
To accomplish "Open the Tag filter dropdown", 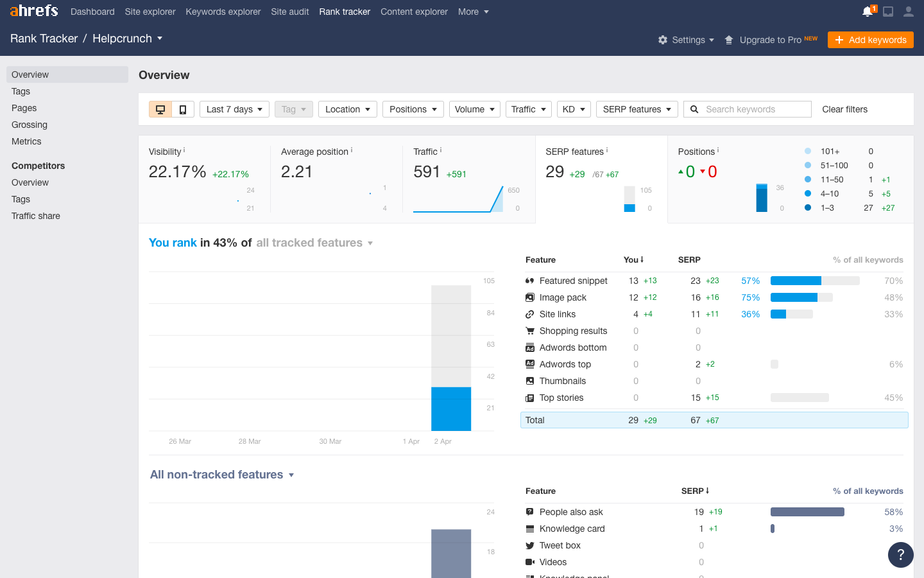I will 294,109.
